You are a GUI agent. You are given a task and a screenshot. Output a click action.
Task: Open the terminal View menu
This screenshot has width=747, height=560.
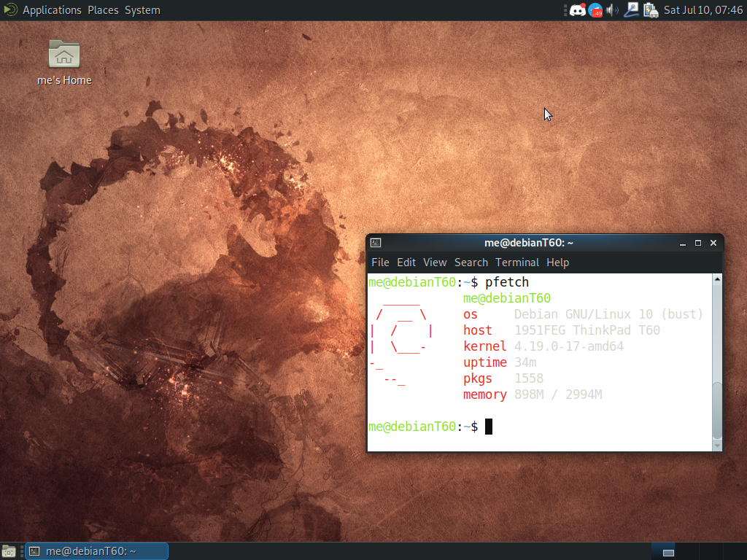coord(435,262)
